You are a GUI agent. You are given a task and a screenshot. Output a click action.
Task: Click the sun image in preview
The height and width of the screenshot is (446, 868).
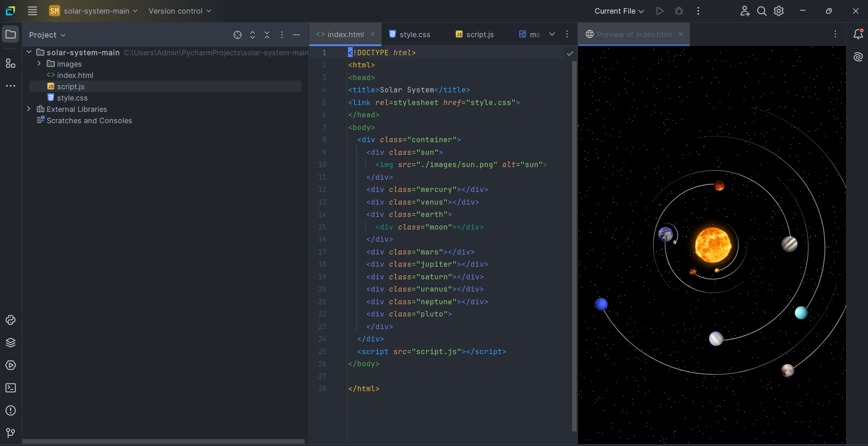tap(713, 245)
